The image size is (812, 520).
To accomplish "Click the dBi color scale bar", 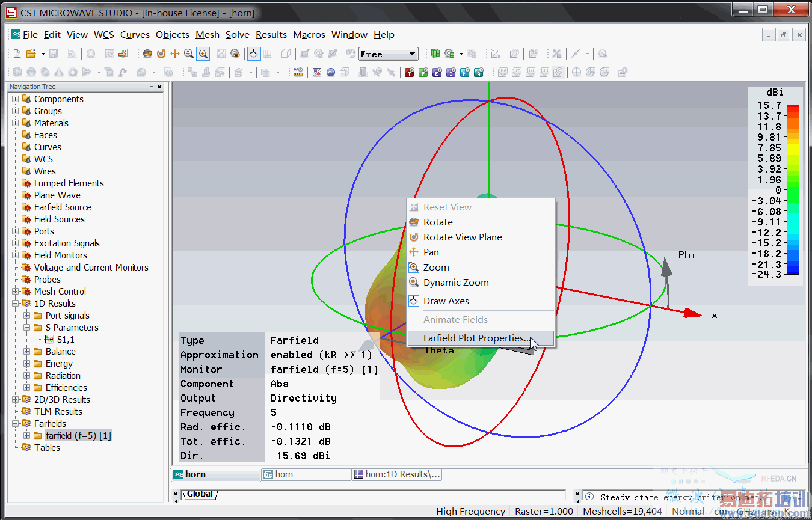I will point(793,189).
